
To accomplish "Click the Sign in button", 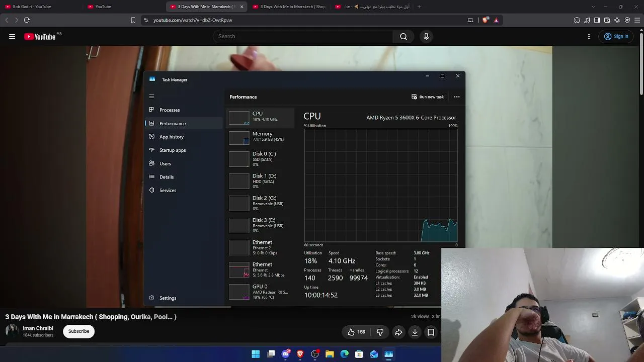I will click(616, 36).
